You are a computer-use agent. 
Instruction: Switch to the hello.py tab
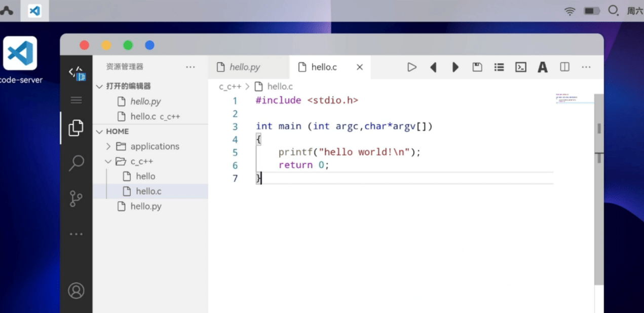pyautogui.click(x=244, y=67)
